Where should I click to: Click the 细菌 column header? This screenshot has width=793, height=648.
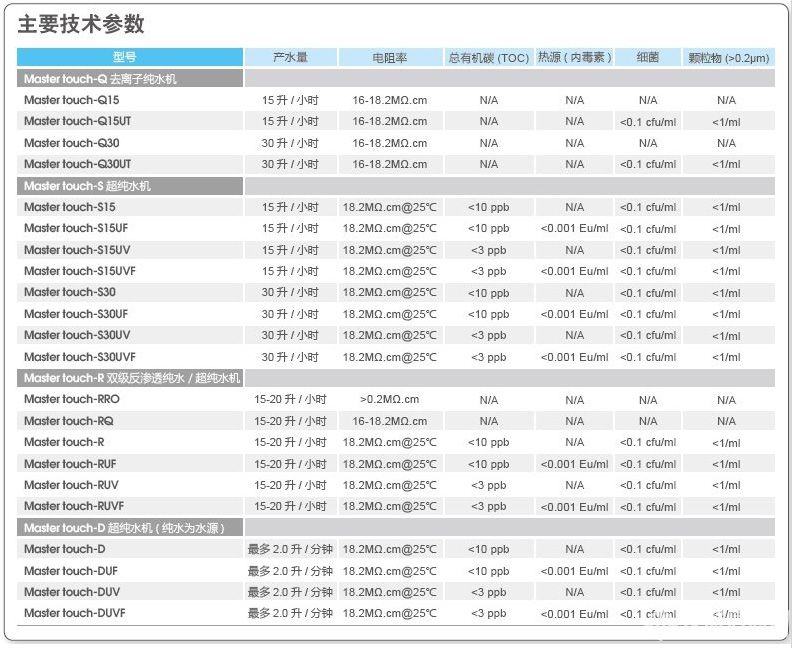point(647,58)
